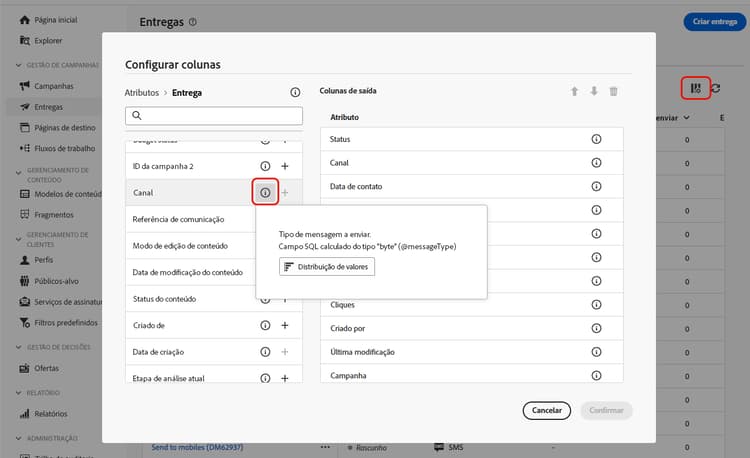The width and height of the screenshot is (750, 458).
Task: Go back to Atributos breadcrumb
Action: pyautogui.click(x=142, y=93)
